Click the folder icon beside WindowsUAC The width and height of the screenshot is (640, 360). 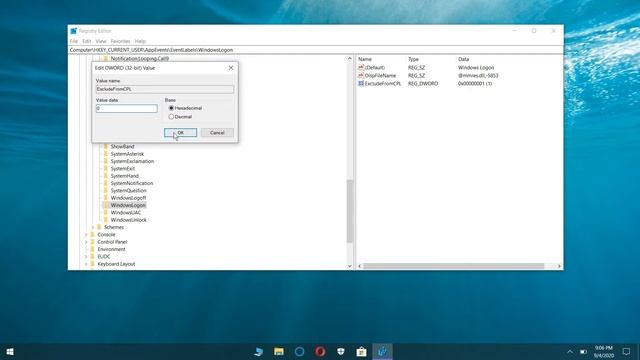click(x=106, y=212)
